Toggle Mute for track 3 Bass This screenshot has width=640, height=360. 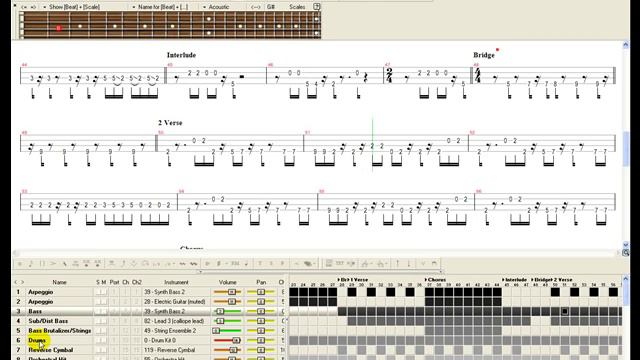104,311
